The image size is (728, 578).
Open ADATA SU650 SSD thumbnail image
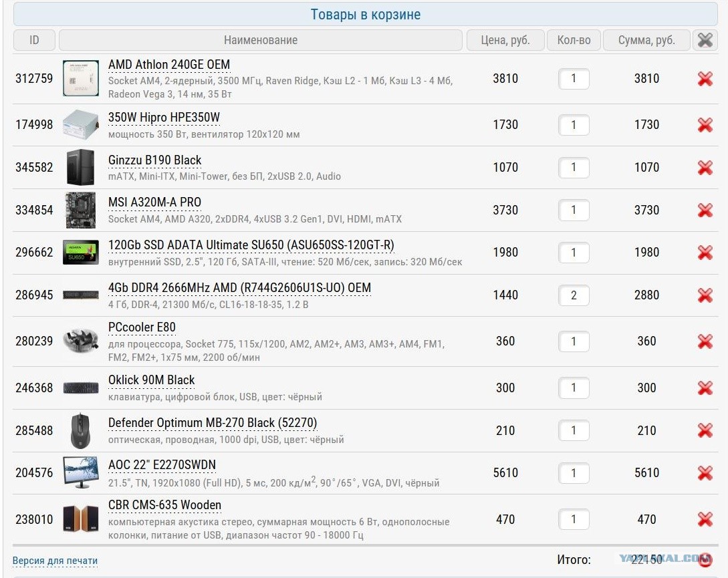point(81,252)
